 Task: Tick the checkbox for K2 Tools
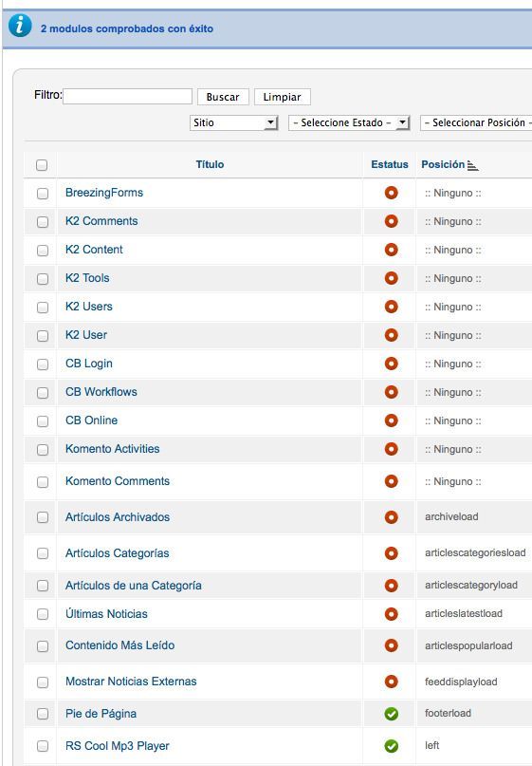tap(43, 278)
